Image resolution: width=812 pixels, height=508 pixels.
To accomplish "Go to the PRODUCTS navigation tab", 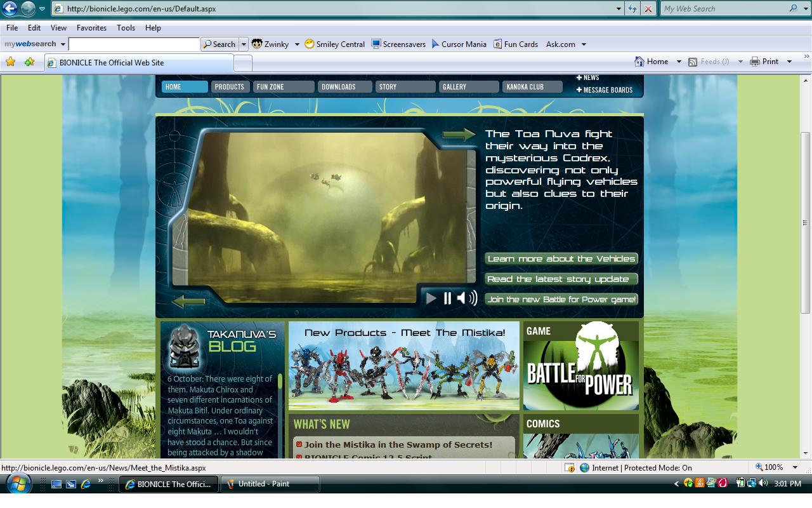I will click(x=229, y=87).
